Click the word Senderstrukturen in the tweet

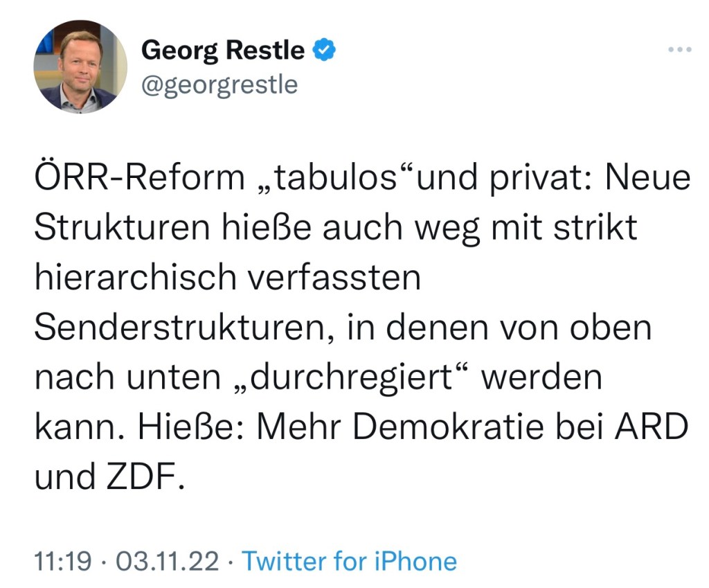point(180,328)
